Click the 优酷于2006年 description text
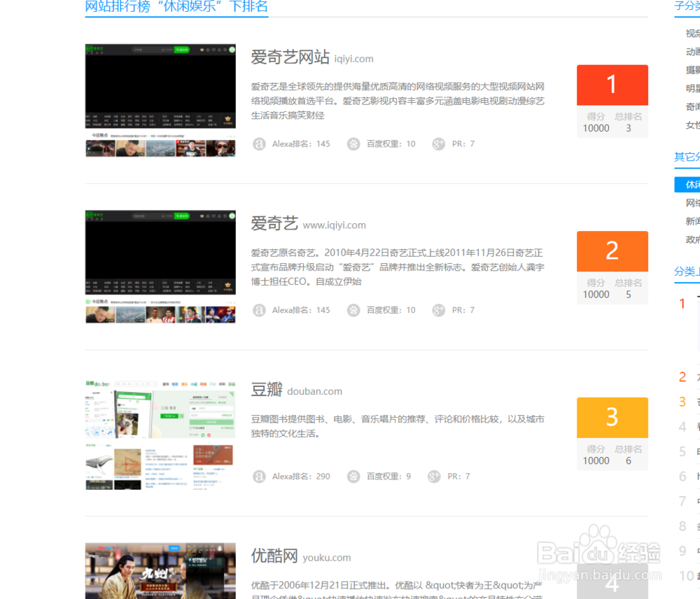The width and height of the screenshot is (700, 599). 396,590
